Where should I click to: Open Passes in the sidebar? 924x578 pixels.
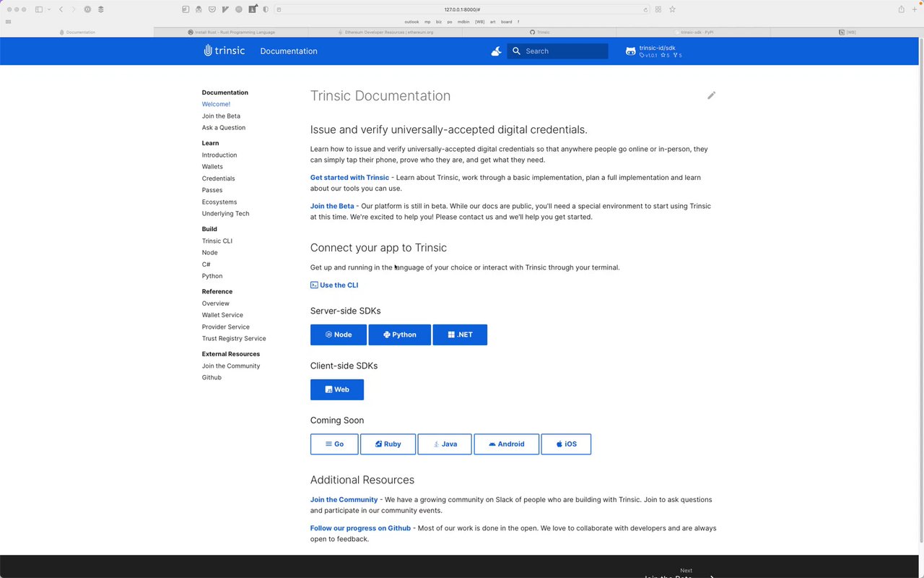pyautogui.click(x=212, y=190)
